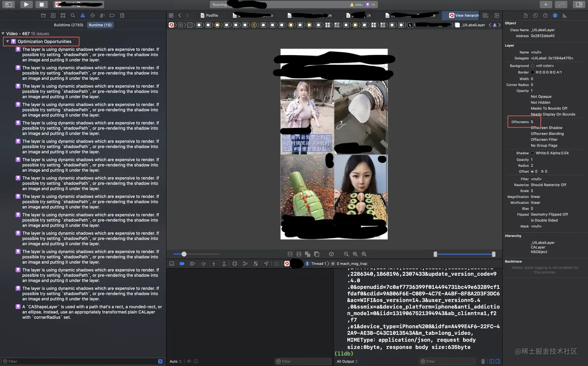Image resolution: width=588 pixels, height=366 pixels.
Task: Open the symbol navigator
Action: coord(63,16)
